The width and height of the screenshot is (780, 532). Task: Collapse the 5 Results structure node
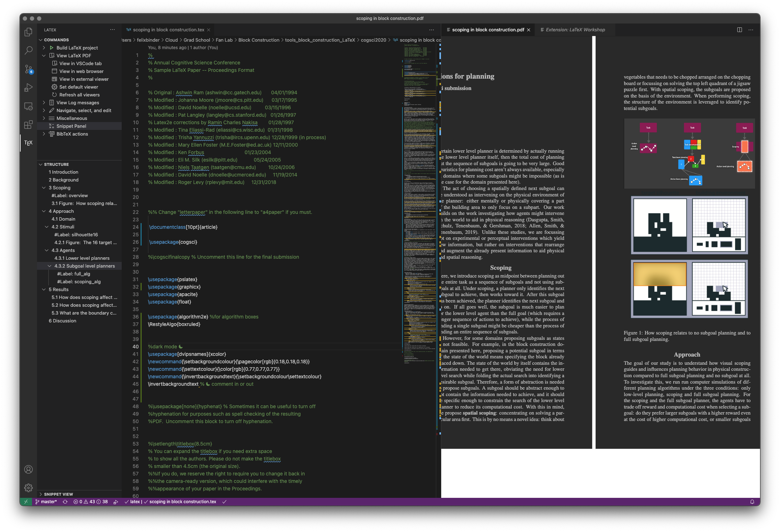tap(44, 289)
